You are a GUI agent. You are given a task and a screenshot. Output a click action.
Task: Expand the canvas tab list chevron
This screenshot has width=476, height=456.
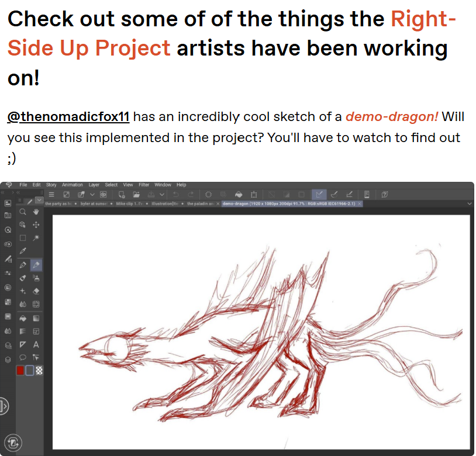(x=470, y=203)
